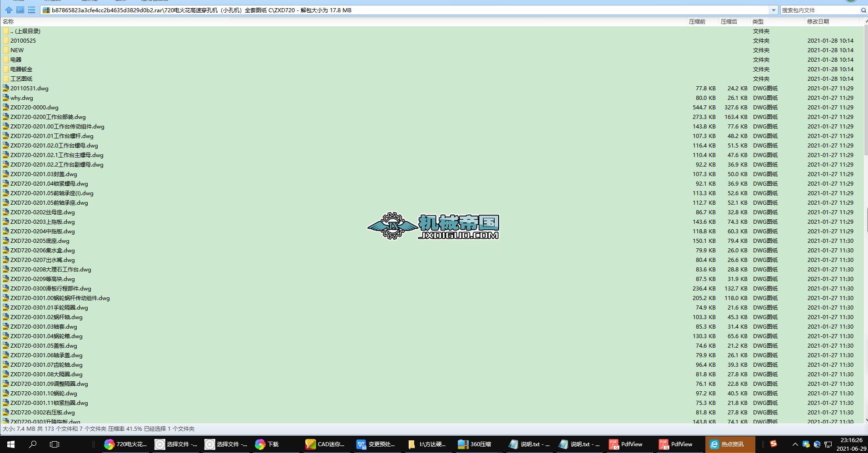Screen dimensions: 868x453
Task: Click the DWG file icon beside why.dwg
Action: (x=6, y=98)
